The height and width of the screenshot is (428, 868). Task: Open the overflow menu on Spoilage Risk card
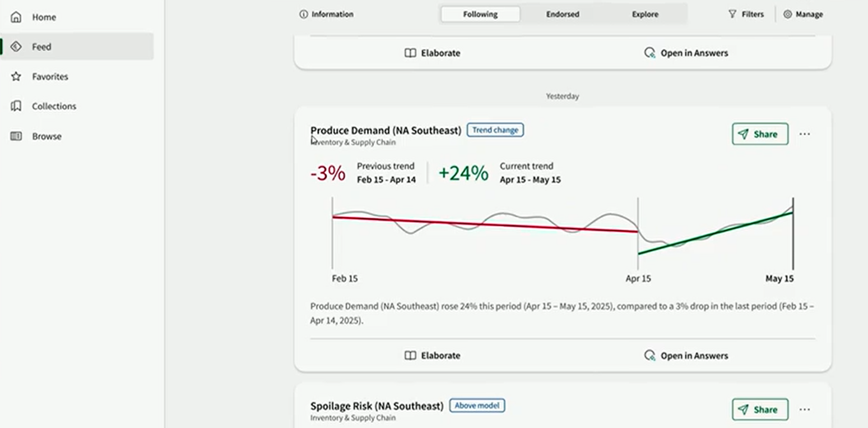(805, 409)
